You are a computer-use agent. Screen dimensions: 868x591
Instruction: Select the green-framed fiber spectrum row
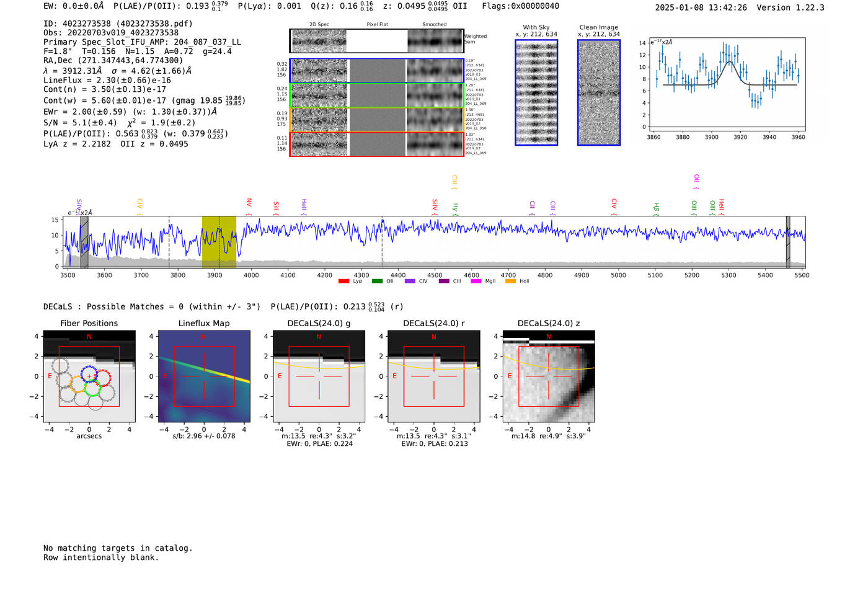[x=376, y=96]
